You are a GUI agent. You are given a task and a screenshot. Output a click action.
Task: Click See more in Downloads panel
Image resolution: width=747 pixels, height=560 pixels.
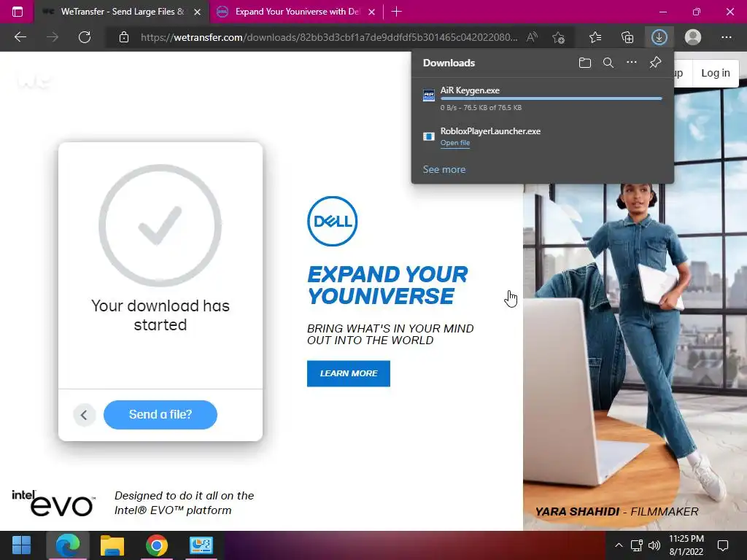pos(444,169)
